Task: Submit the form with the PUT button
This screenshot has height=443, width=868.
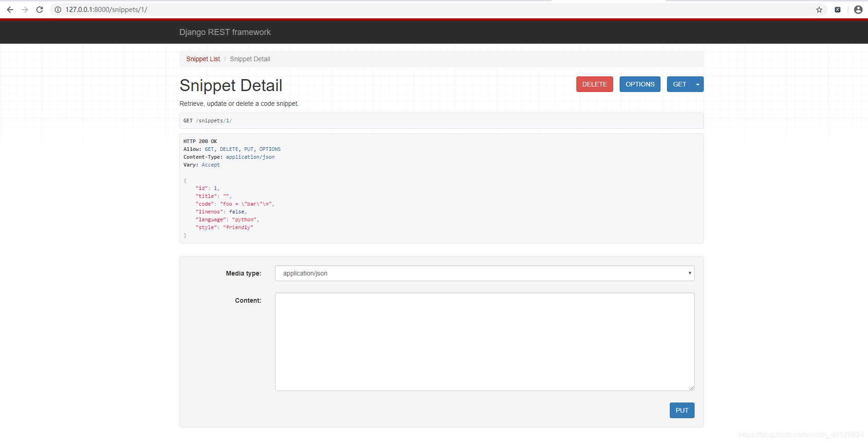Action: (x=682, y=410)
